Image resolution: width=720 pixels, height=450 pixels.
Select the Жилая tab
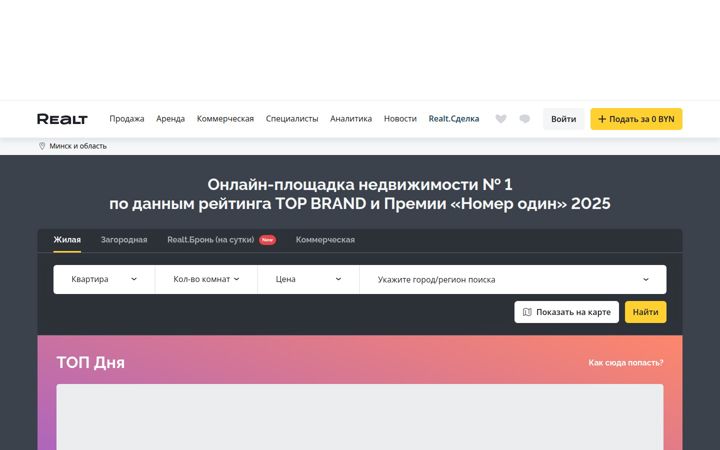(x=67, y=240)
